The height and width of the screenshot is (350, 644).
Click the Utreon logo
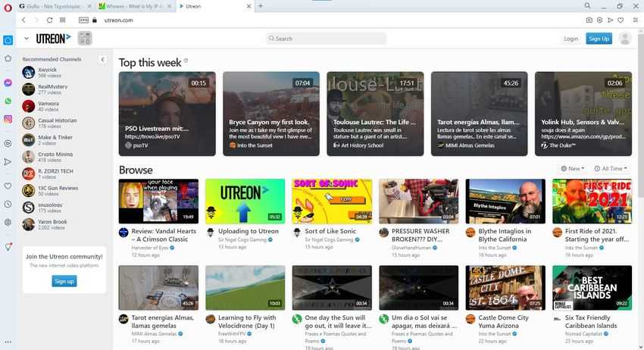click(x=53, y=39)
